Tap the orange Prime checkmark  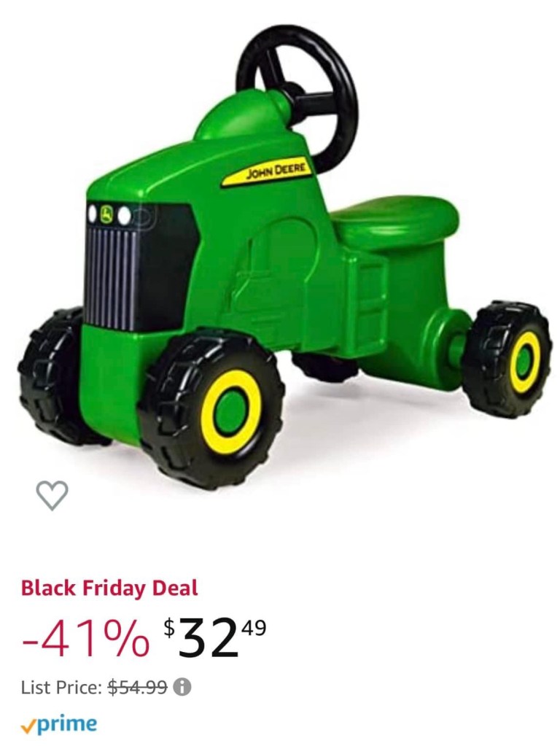point(27,726)
